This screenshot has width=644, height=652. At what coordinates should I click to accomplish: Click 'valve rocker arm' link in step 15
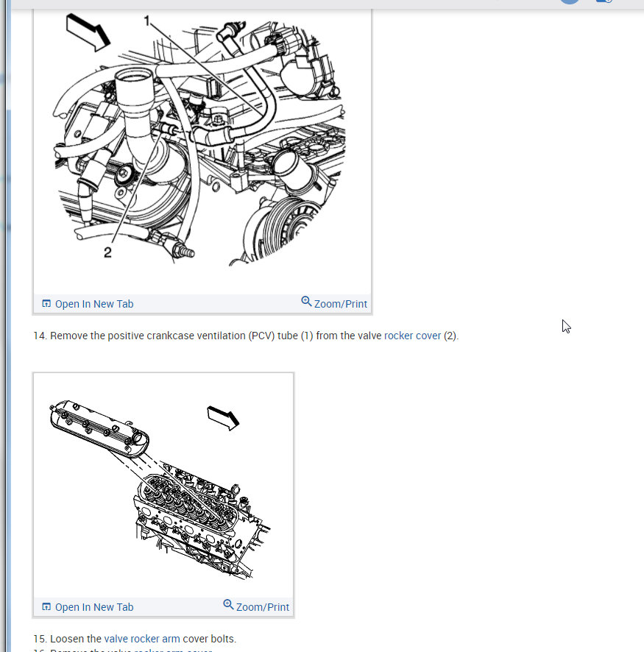[x=142, y=639]
